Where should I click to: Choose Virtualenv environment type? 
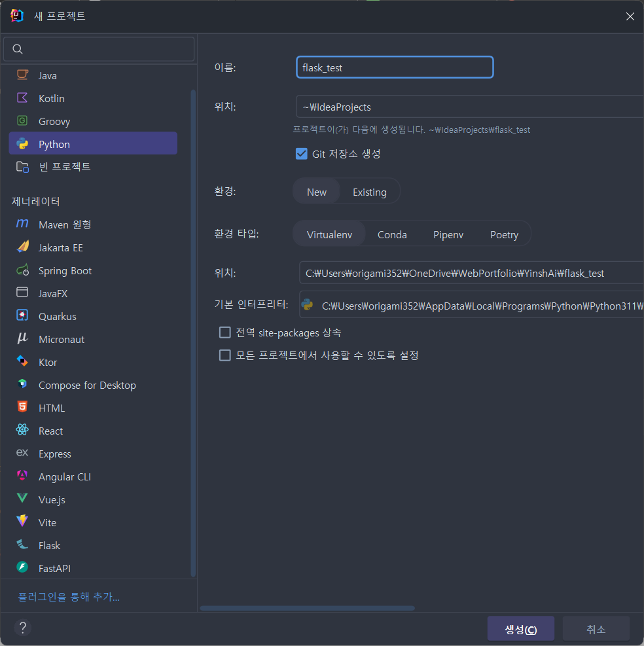pos(329,234)
